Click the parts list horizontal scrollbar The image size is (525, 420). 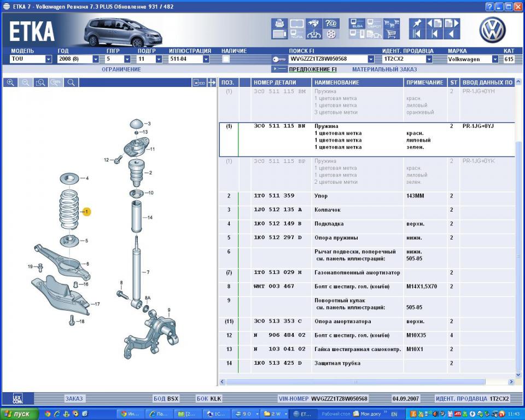355,382
